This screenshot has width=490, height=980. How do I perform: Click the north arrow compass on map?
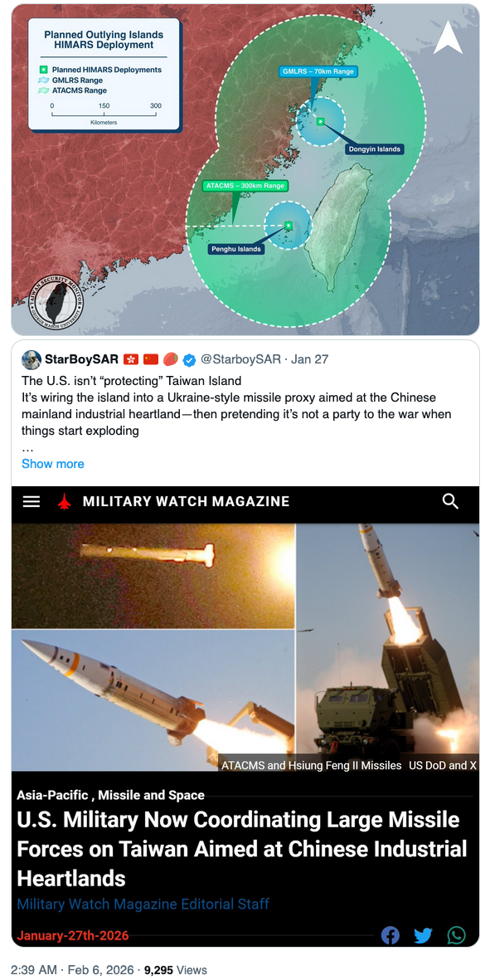pyautogui.click(x=449, y=37)
